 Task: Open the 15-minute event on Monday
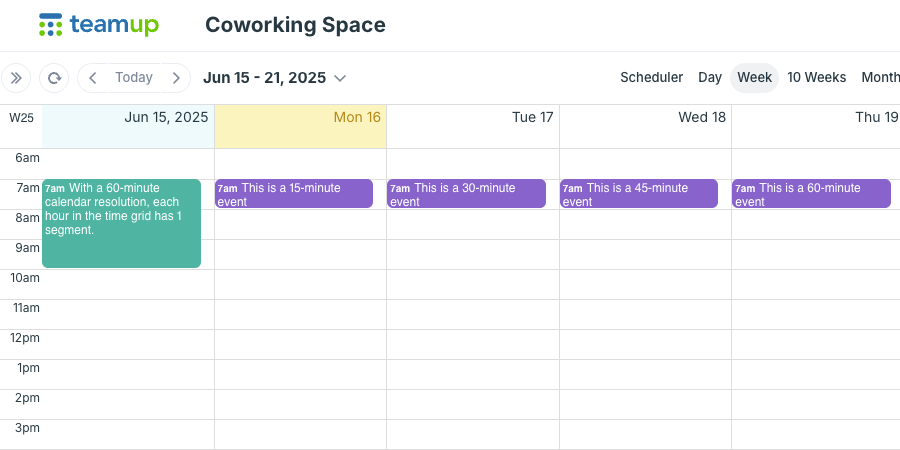[x=294, y=193]
